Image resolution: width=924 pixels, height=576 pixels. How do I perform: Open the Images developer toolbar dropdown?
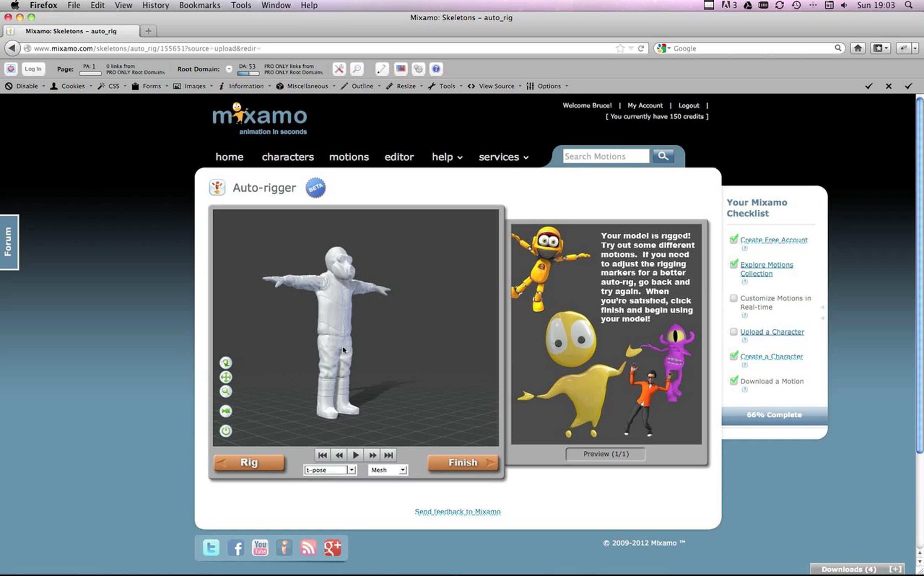tap(193, 86)
